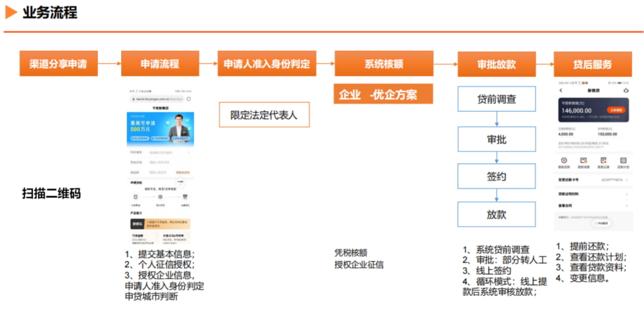
Task: Expand the view contract row
Action: 593,205
